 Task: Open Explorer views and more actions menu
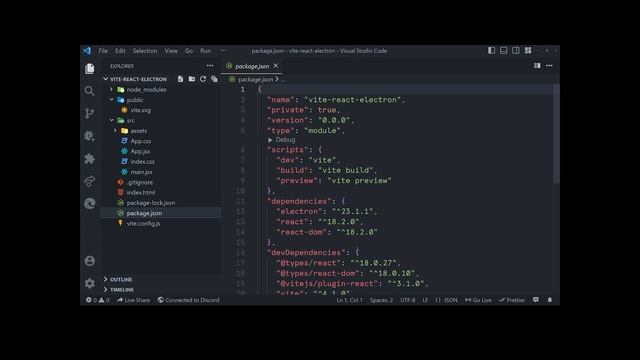210,66
